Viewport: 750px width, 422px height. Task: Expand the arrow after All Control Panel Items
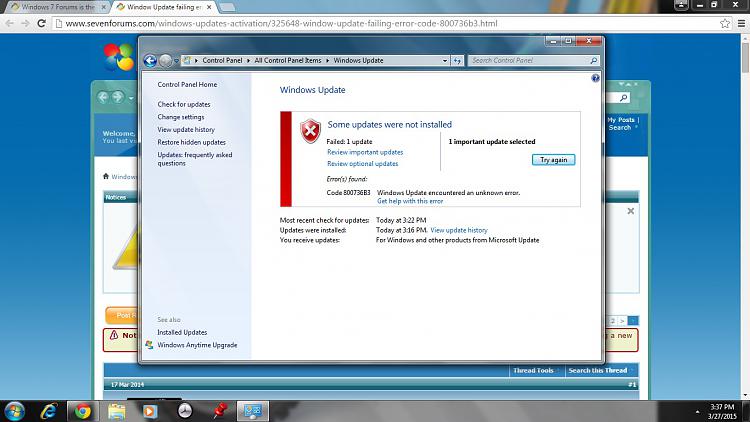(x=328, y=60)
